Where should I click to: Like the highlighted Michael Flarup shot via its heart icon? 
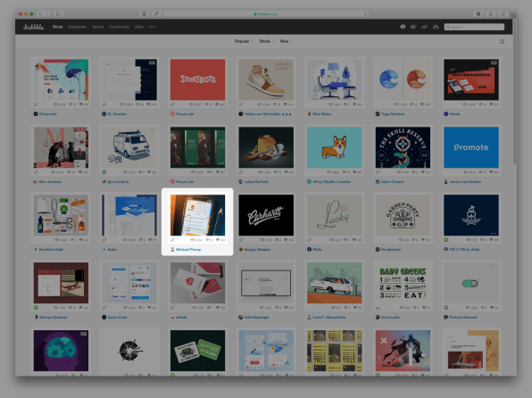tap(218, 240)
